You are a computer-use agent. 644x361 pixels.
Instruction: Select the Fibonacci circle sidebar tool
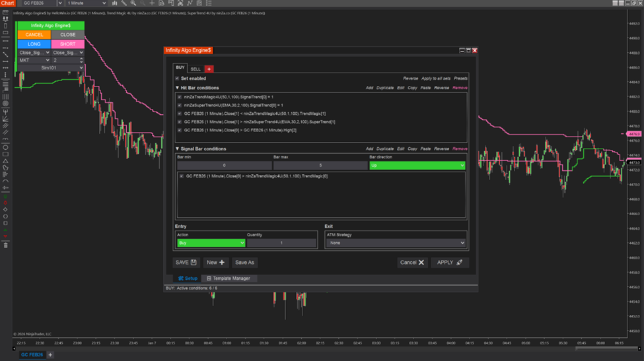click(5, 104)
